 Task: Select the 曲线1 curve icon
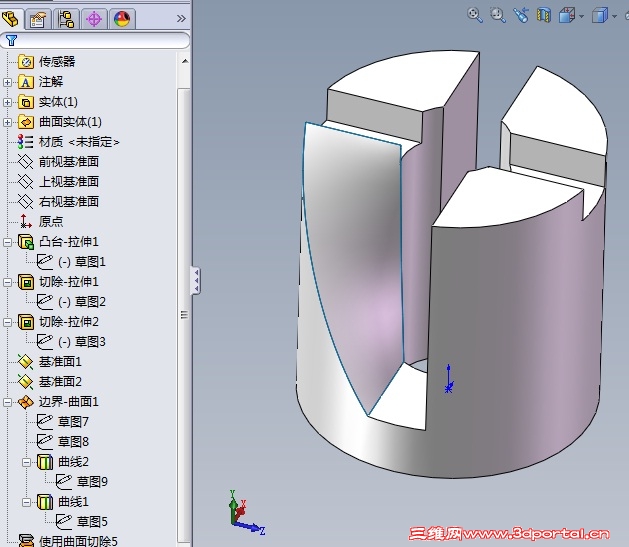[45, 502]
